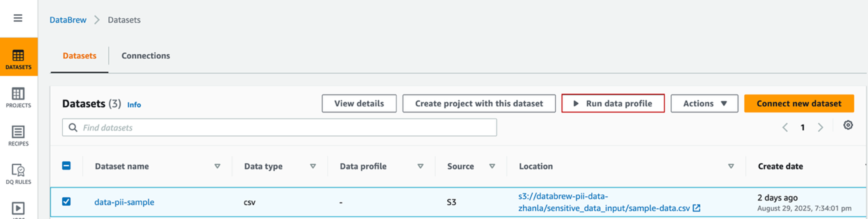Open Source column sort arrow
868x219 pixels.
coord(492,166)
